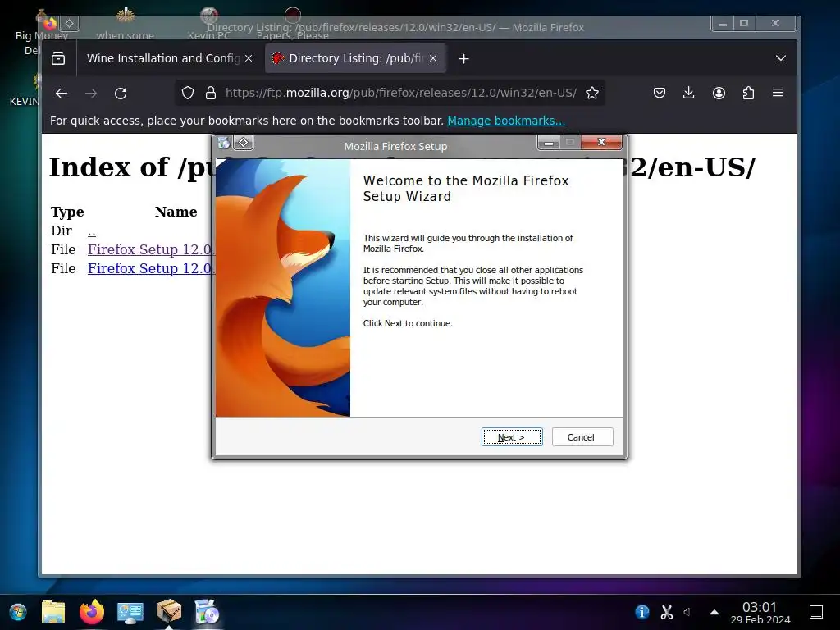Cancel the Mozilla Firefox Setup wizard
The width and height of the screenshot is (840, 630).
click(582, 436)
